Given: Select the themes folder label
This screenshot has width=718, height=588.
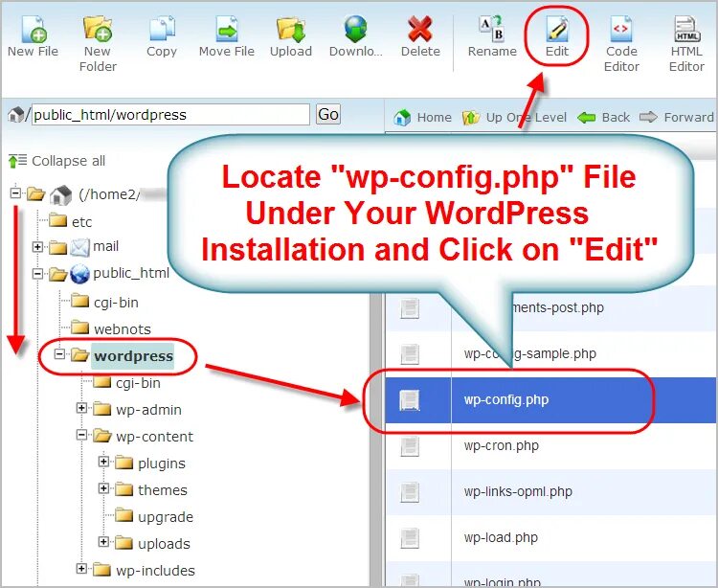Looking at the screenshot, I should click(x=163, y=490).
